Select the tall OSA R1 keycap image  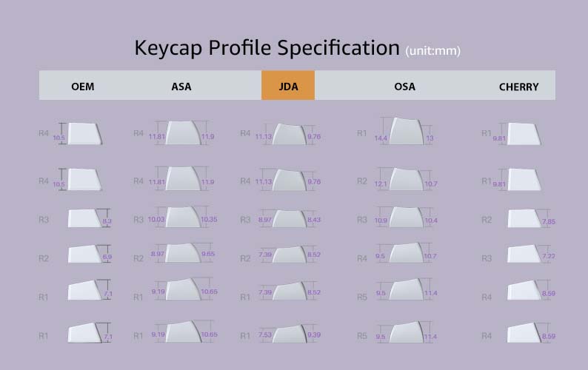tap(405, 133)
